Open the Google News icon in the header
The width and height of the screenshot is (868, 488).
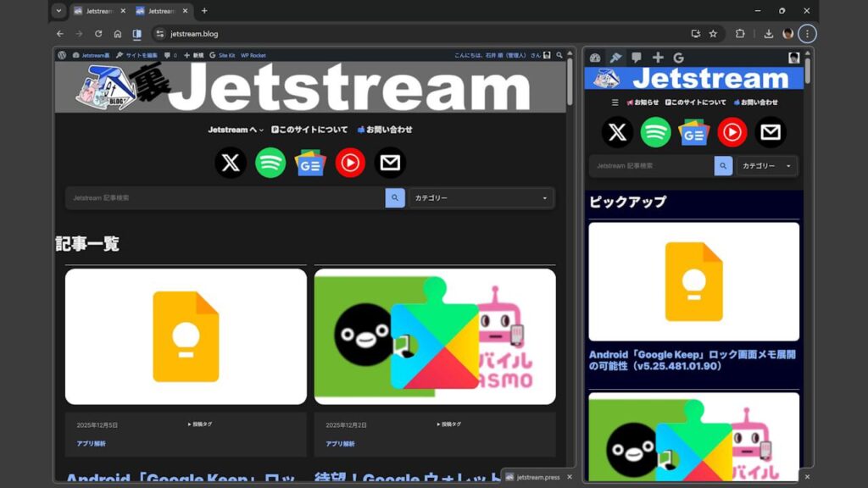point(309,163)
